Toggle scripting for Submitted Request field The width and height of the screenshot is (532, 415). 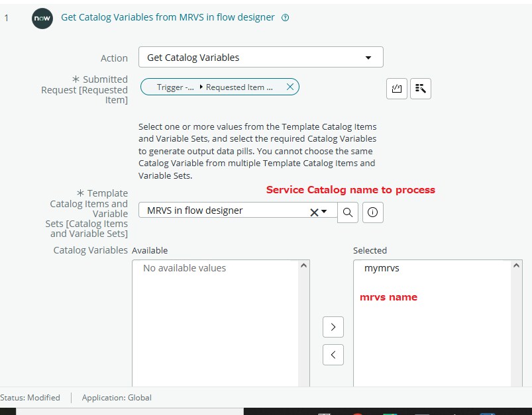click(397, 89)
